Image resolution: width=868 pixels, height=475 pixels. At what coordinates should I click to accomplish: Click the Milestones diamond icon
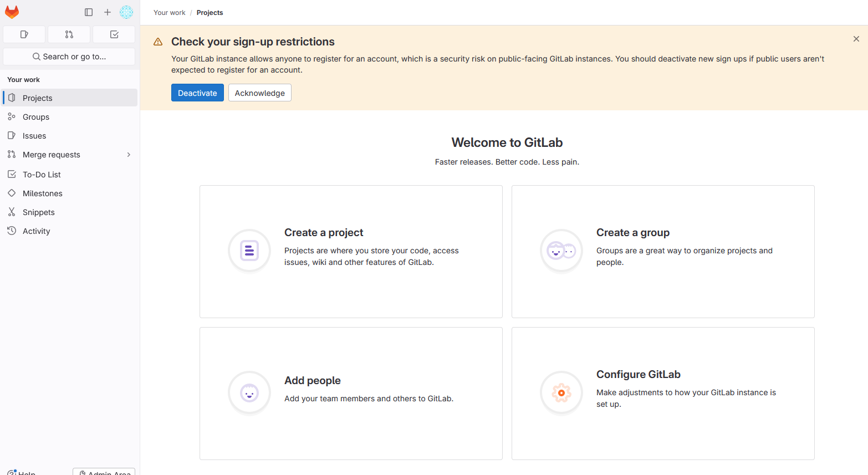pyautogui.click(x=12, y=193)
